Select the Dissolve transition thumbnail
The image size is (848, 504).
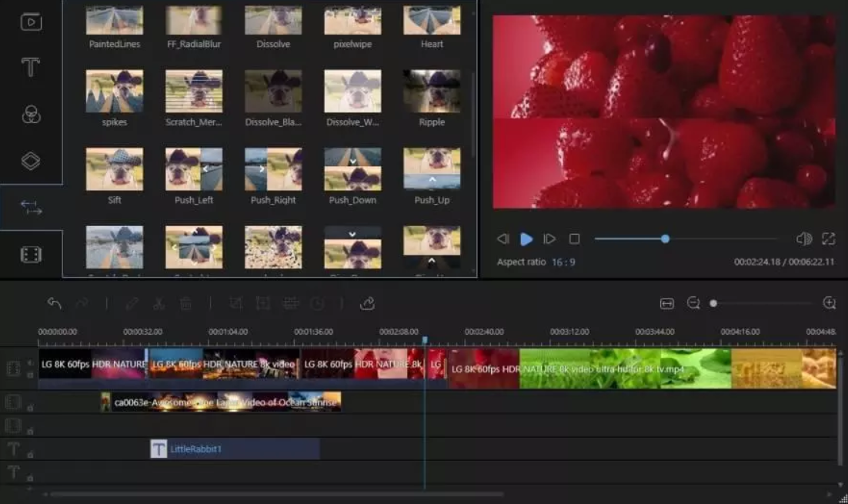(272, 19)
